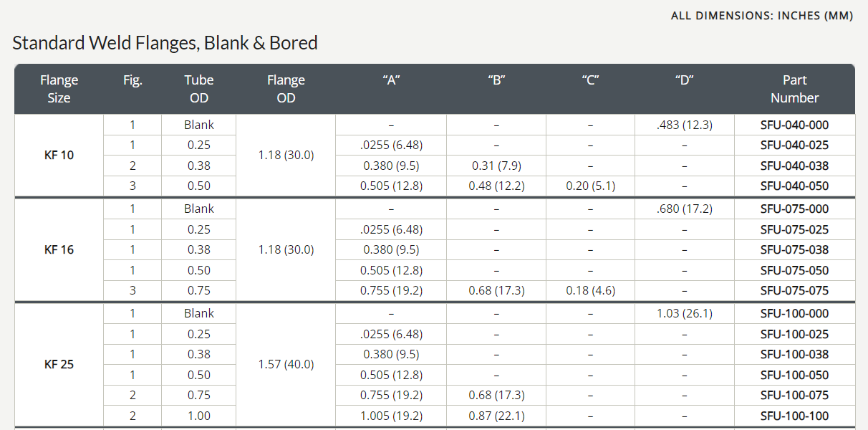Select part number SFU-100-100
Viewport: 868px width, 430px height.
coord(794,416)
